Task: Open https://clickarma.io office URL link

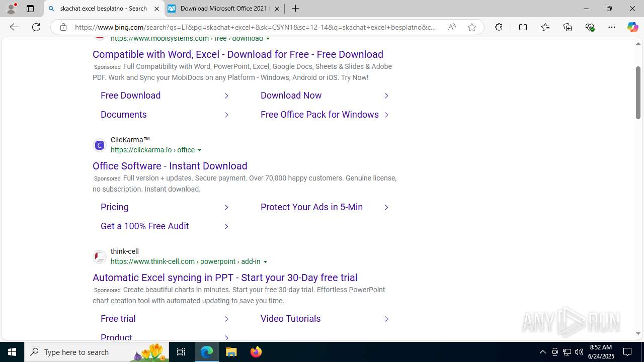Action: click(x=152, y=150)
